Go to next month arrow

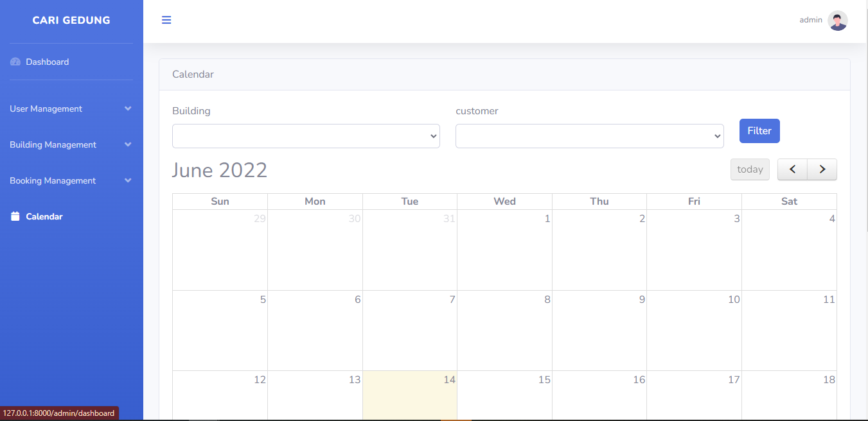(x=822, y=169)
